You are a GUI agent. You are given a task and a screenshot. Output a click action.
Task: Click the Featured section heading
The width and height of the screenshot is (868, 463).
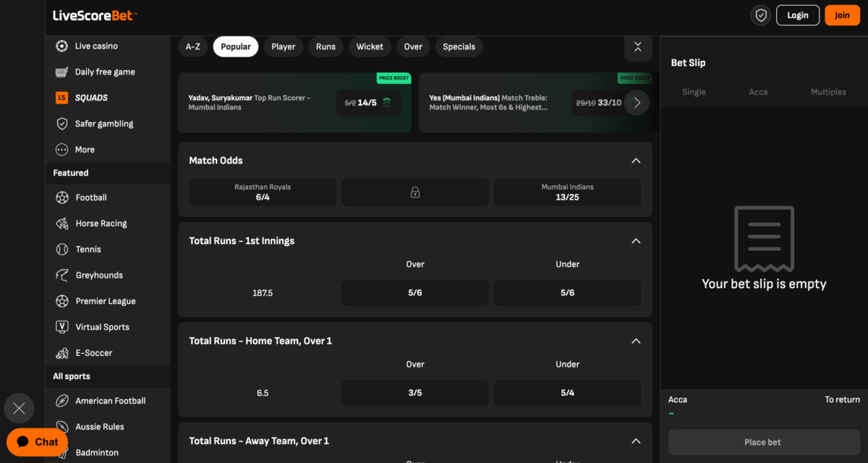[71, 173]
